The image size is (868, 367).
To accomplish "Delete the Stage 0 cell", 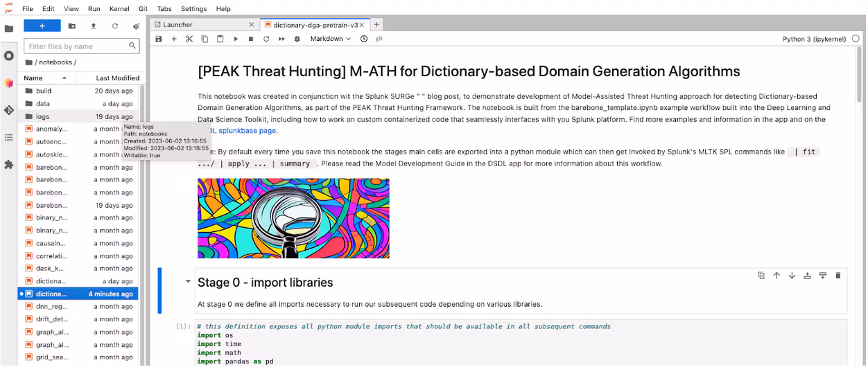I will coord(837,276).
